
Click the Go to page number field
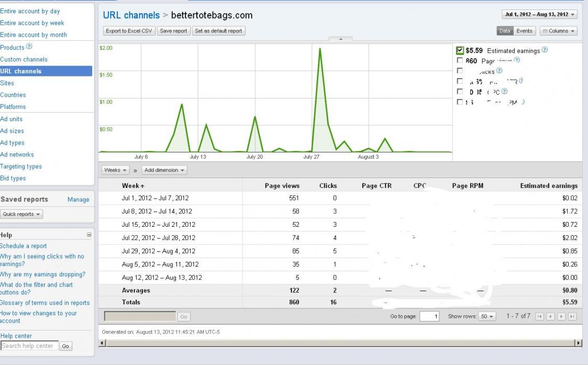click(429, 316)
